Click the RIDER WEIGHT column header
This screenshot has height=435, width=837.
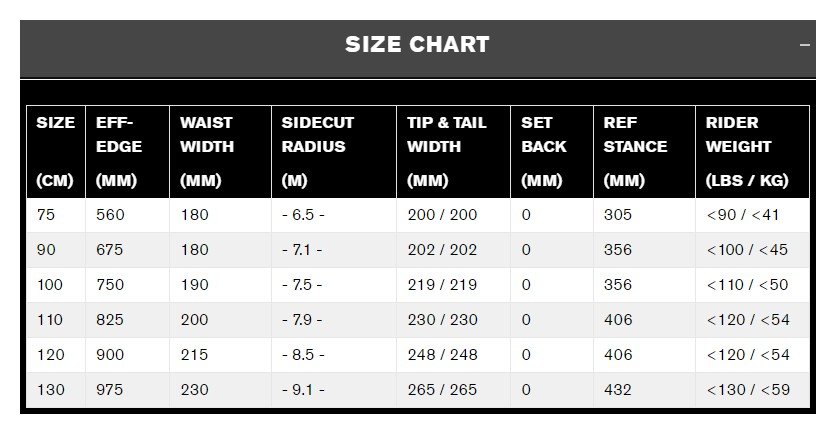753,152
